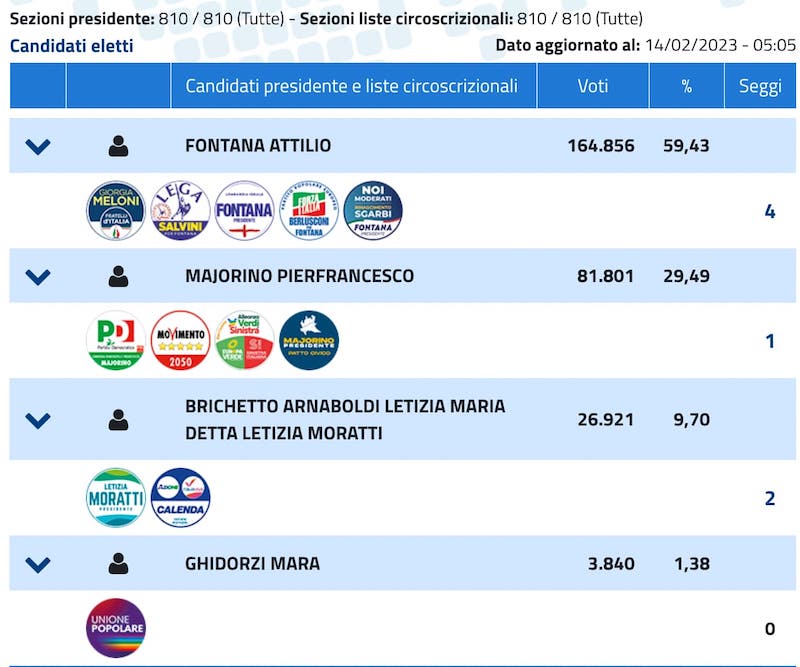Open the Forza Italia Berlusconi logo
This screenshot has width=800, height=667.
(309, 211)
